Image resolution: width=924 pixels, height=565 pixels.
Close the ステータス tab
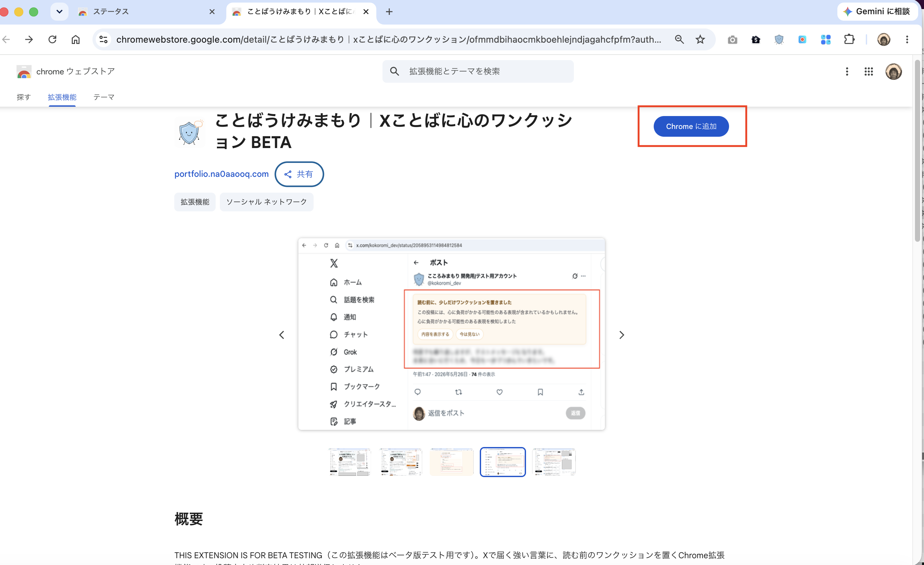click(212, 12)
